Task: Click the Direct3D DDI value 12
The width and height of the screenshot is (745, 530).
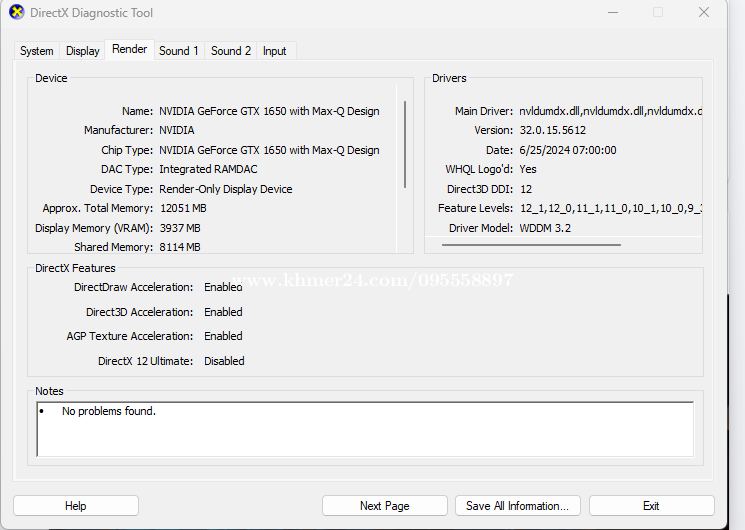Action: (526, 189)
